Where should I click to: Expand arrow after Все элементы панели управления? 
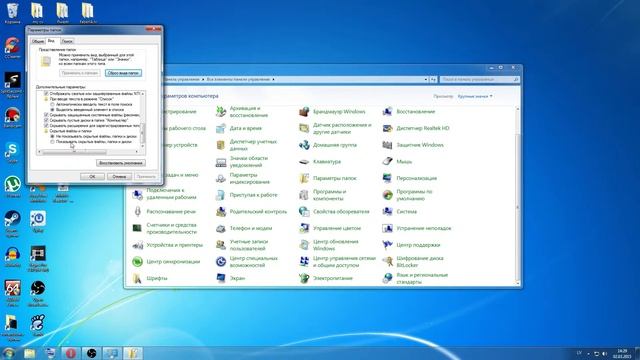click(273, 79)
